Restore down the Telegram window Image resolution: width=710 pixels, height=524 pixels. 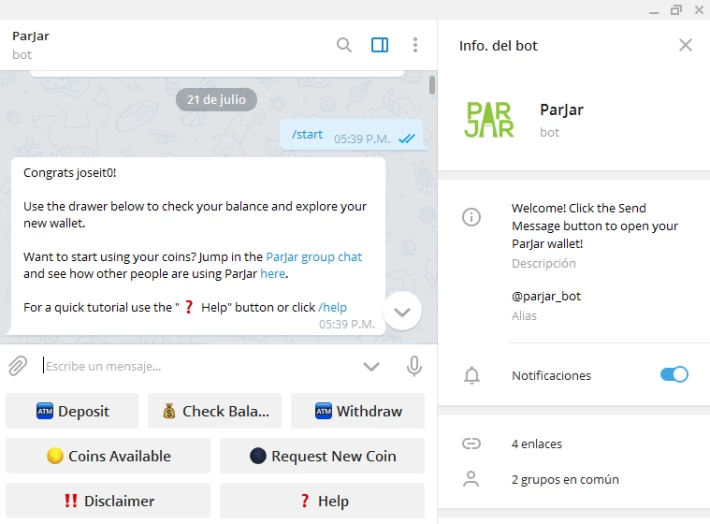676,10
